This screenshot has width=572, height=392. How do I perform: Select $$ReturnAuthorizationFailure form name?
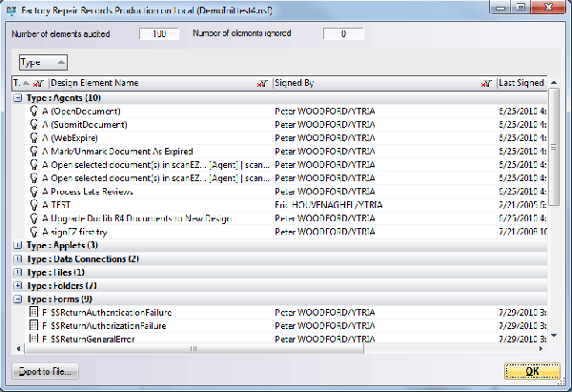coord(109,325)
